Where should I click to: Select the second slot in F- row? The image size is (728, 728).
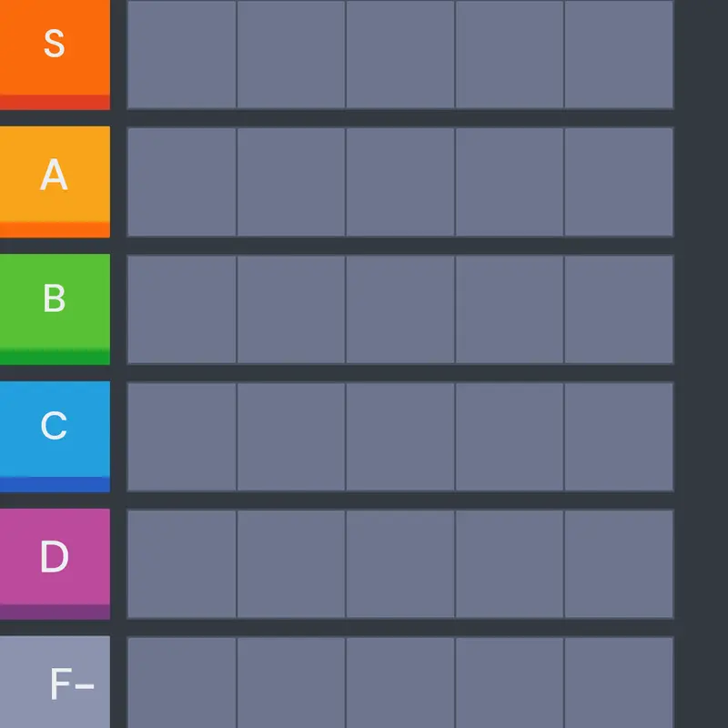click(x=291, y=682)
